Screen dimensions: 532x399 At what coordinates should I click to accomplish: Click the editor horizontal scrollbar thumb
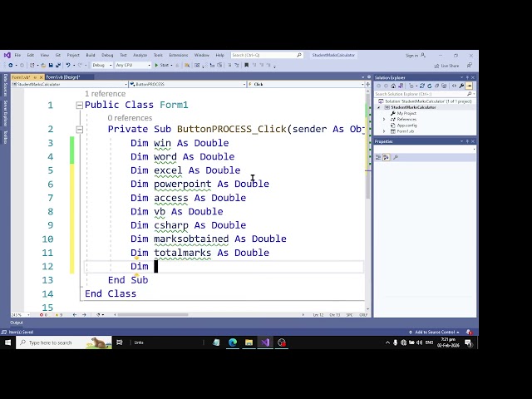tap(153, 315)
